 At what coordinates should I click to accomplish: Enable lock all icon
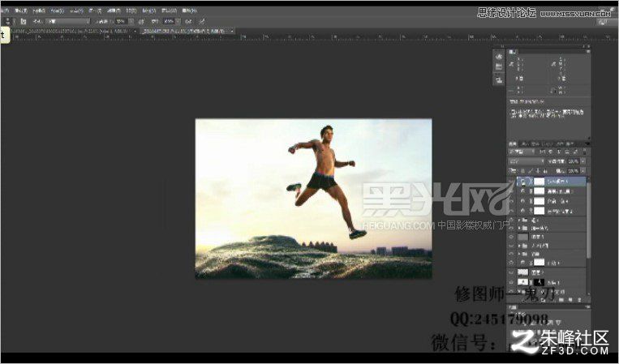pyautogui.click(x=545, y=171)
